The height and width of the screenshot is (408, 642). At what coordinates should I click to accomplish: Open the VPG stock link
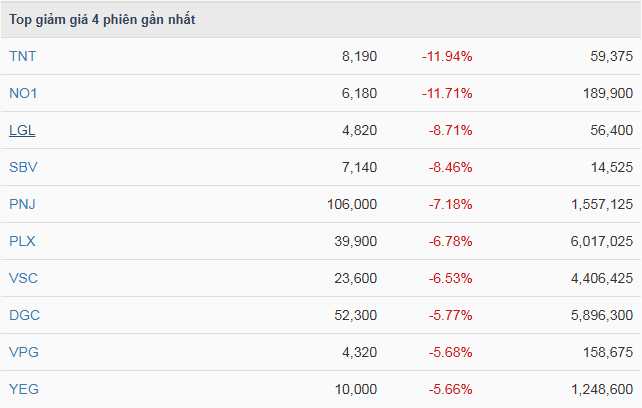23,352
